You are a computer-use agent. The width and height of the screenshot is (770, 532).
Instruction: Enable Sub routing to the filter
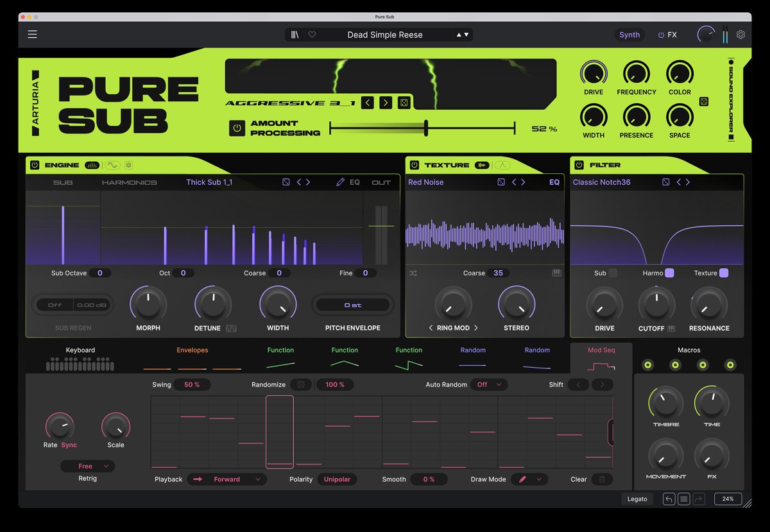[613, 273]
